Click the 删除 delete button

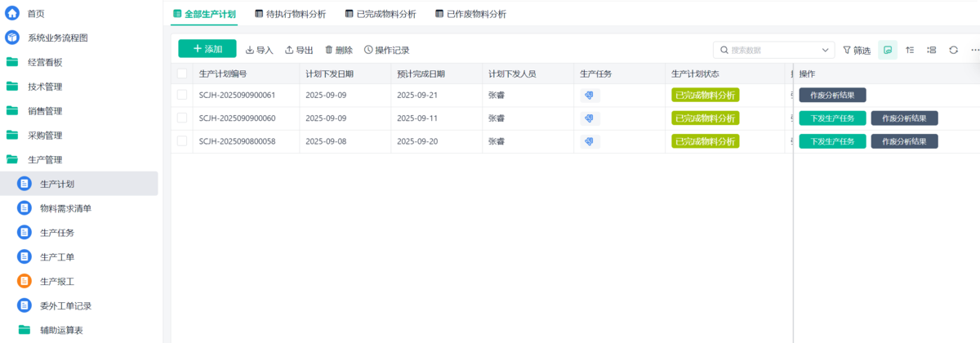coord(339,50)
